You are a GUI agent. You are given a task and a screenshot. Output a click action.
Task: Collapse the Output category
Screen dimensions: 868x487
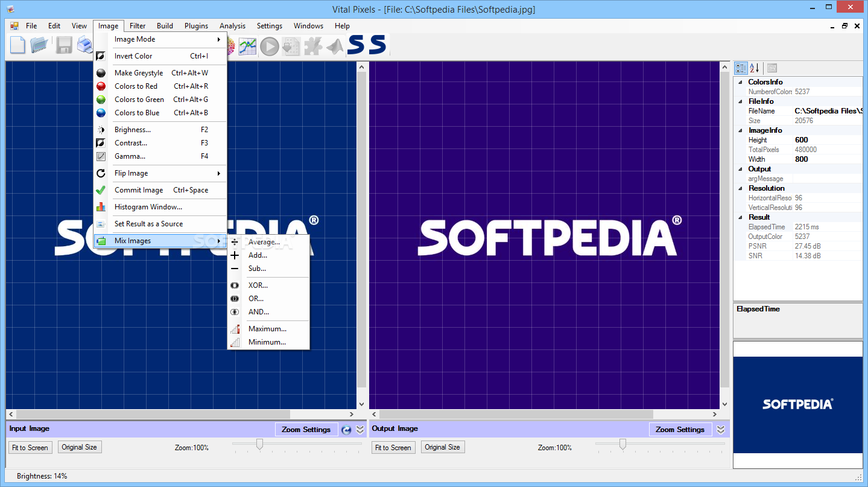tap(741, 169)
